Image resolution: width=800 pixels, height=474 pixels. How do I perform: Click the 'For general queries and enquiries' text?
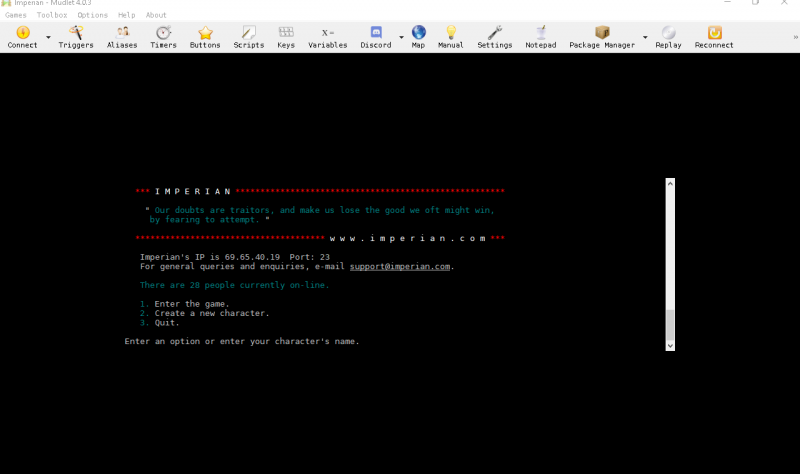click(222, 267)
